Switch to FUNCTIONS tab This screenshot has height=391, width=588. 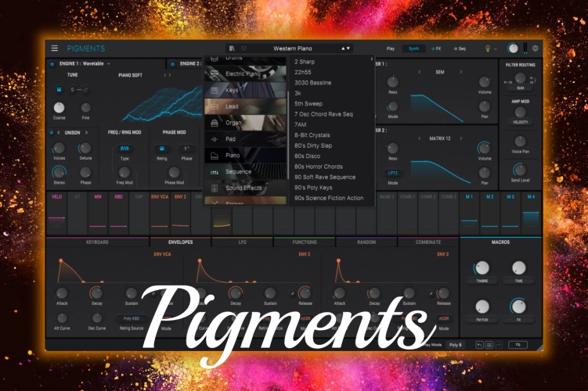click(305, 242)
